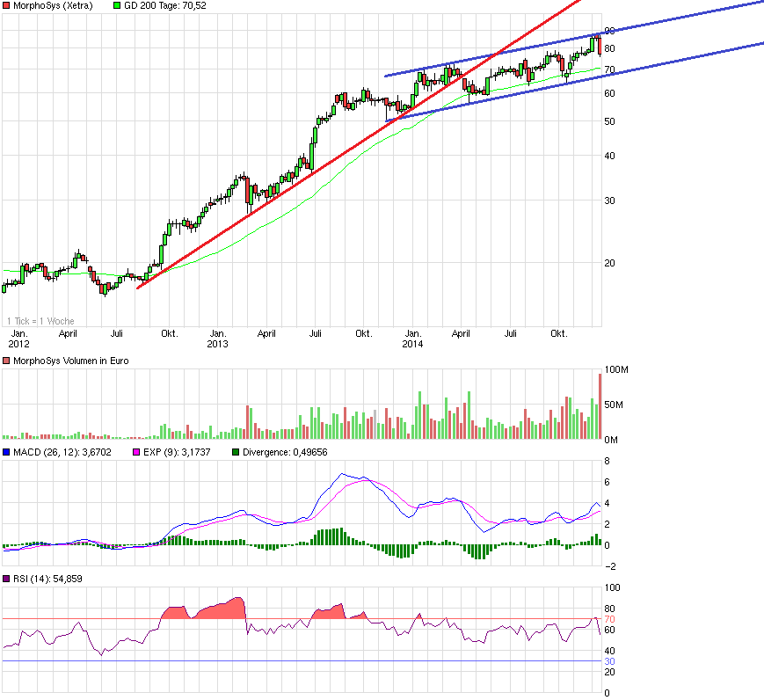This screenshot has width=764, height=700.
Task: Click the purple RSI (14) legend swatch
Action: pos(6,580)
